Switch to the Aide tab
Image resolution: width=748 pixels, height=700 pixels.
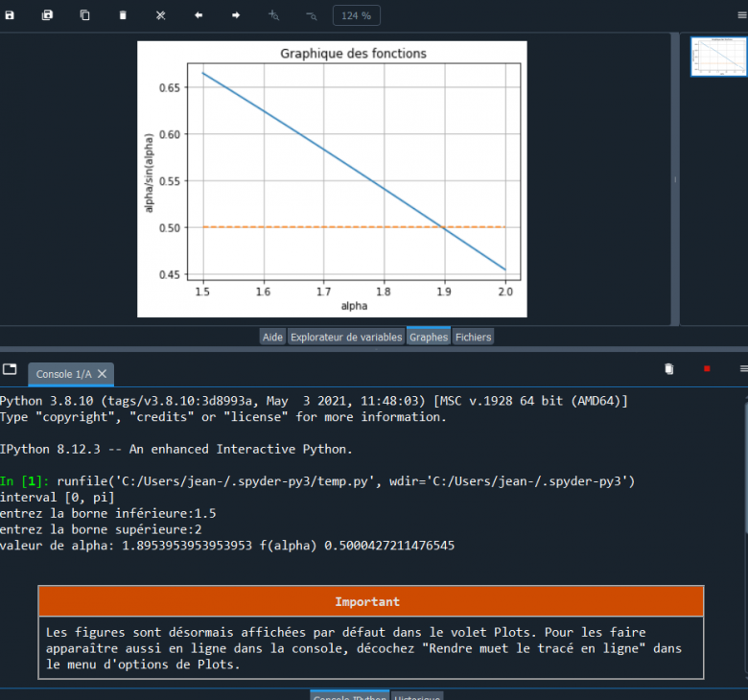273,337
